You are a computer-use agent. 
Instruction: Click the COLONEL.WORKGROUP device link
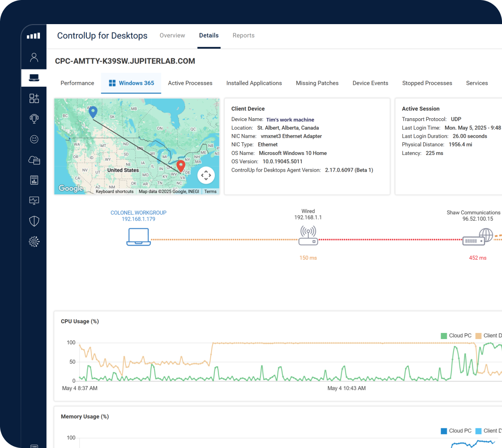138,212
